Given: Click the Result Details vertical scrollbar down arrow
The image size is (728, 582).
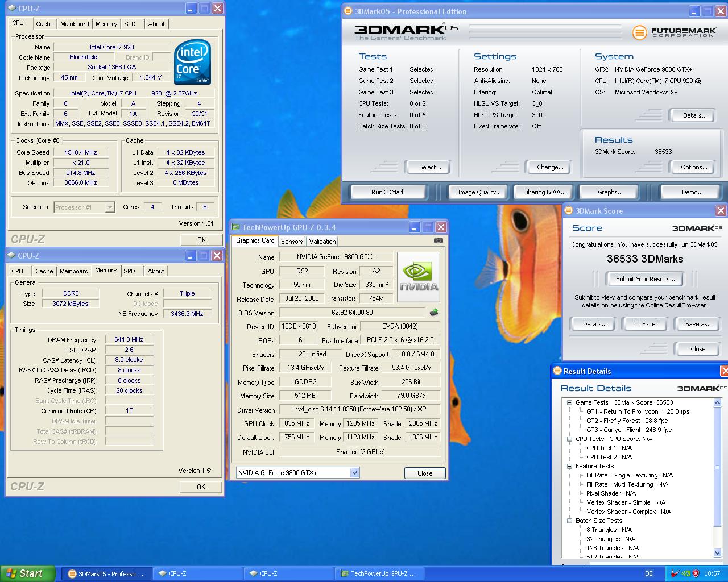Looking at the screenshot, I should [717, 553].
